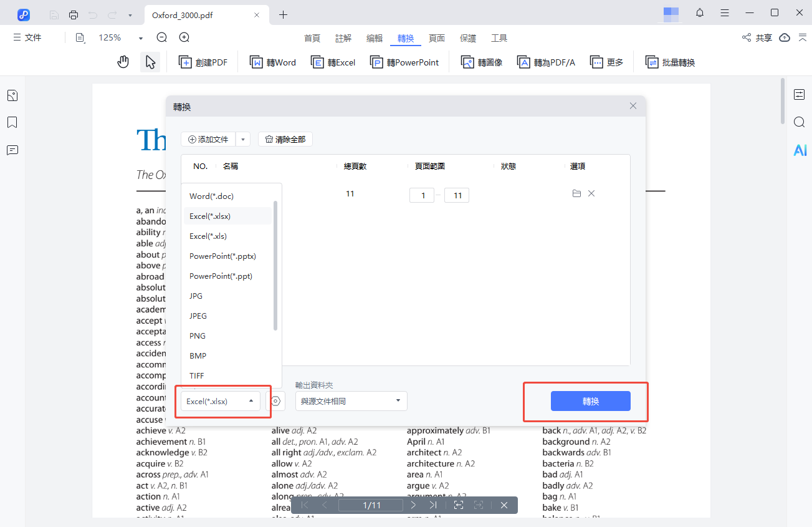The height and width of the screenshot is (527, 812).
Task: Click the undo arrow icon
Action: click(x=93, y=14)
